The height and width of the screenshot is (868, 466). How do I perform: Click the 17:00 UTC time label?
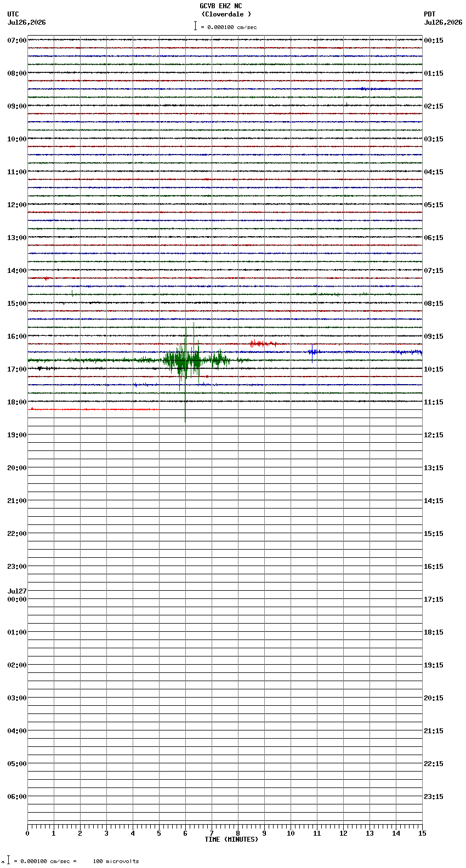[17, 369]
